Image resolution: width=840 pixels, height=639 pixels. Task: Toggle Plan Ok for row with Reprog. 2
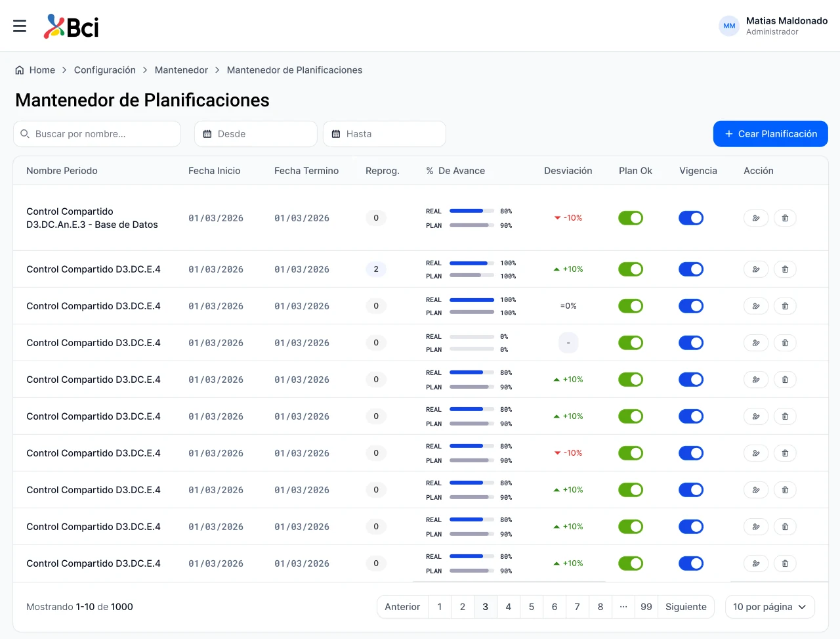click(x=631, y=269)
